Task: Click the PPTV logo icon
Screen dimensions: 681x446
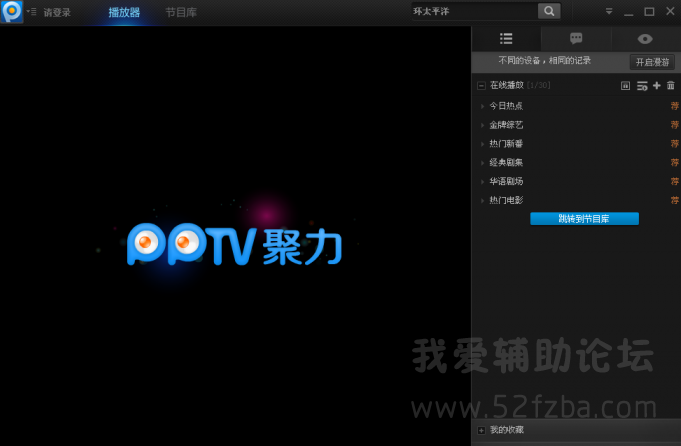Action: pos(12,11)
